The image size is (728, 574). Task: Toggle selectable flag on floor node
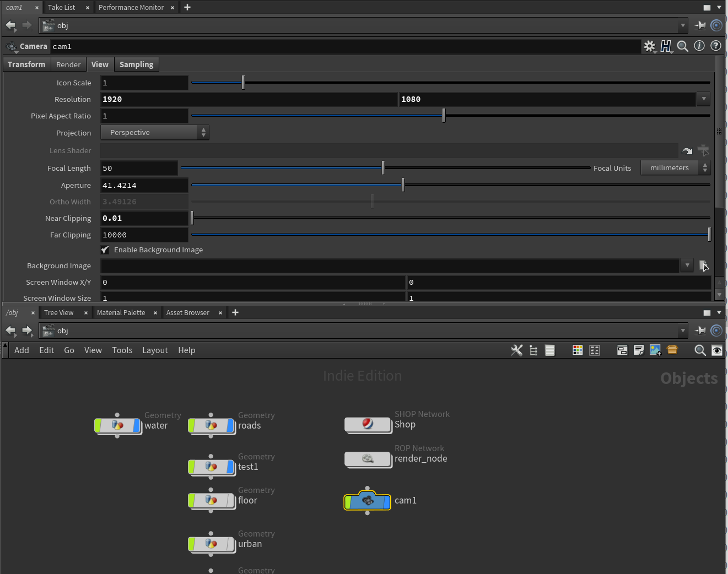[x=192, y=500]
